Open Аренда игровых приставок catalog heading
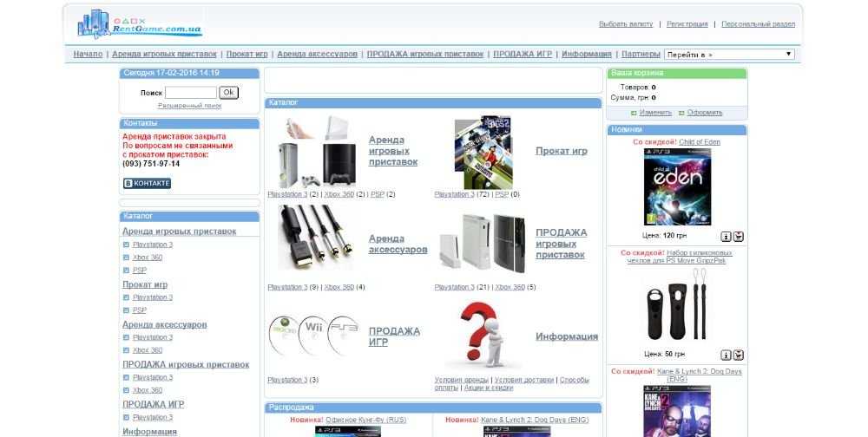This screenshot has width=868, height=437. click(x=393, y=151)
